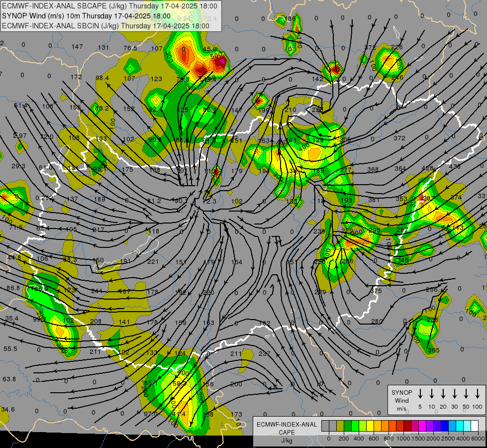The width and height of the screenshot is (487, 448).
Task: Click the 173 value on the map
Action: (236, 415)
